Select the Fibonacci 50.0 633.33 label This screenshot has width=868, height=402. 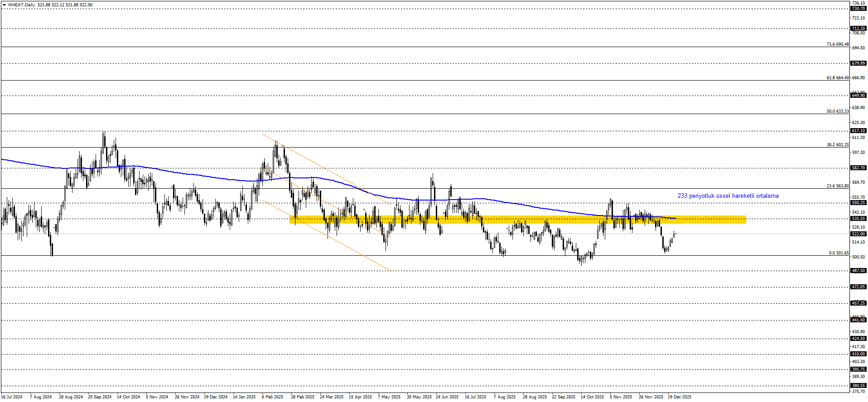click(837, 111)
